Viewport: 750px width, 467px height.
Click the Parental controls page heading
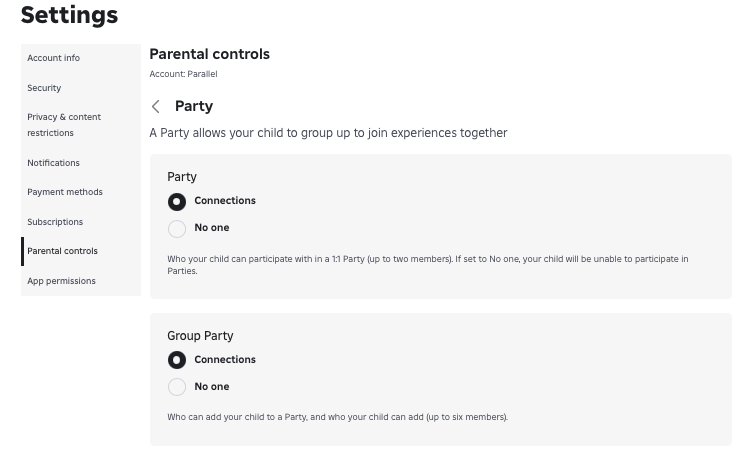click(209, 54)
